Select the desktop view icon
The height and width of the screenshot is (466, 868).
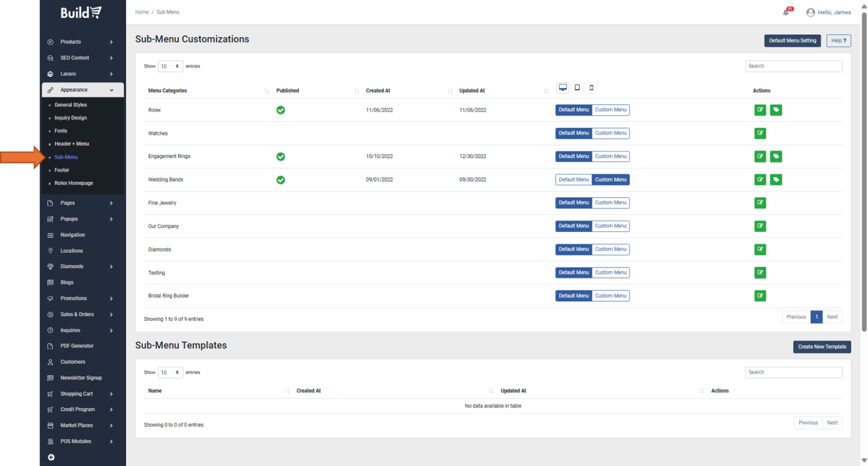[x=563, y=88]
